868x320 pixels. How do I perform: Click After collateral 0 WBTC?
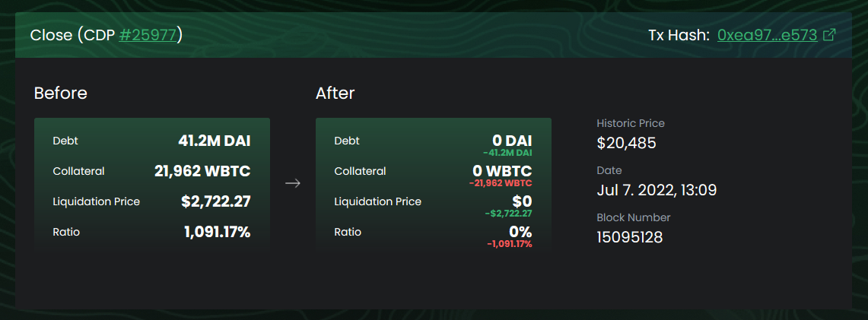coord(502,171)
